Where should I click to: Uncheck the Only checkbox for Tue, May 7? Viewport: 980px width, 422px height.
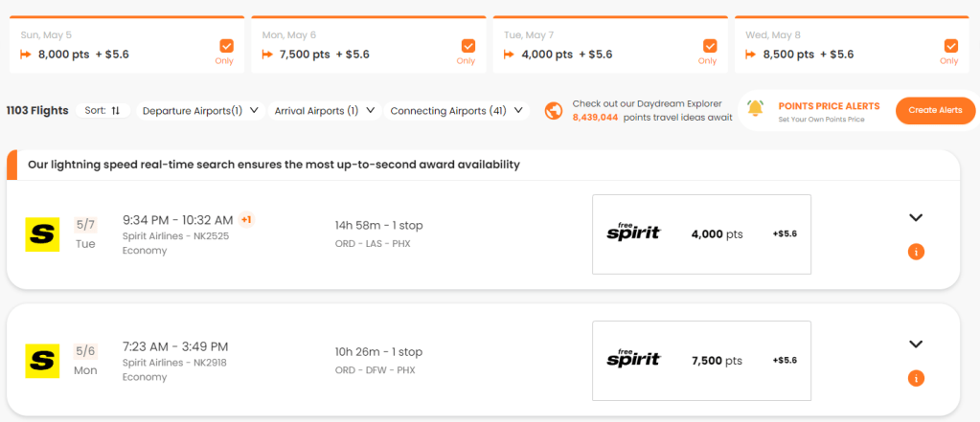(x=709, y=45)
